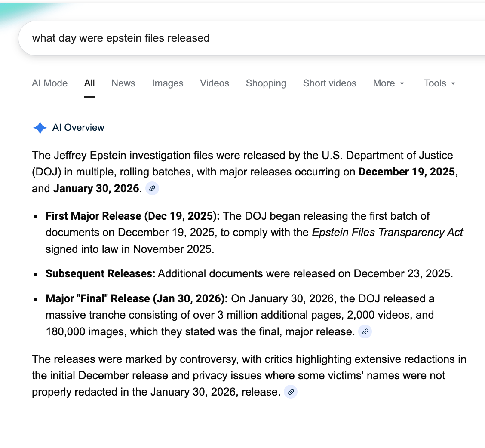The width and height of the screenshot is (485, 448).
Task: Show Images results
Action: click(x=168, y=83)
